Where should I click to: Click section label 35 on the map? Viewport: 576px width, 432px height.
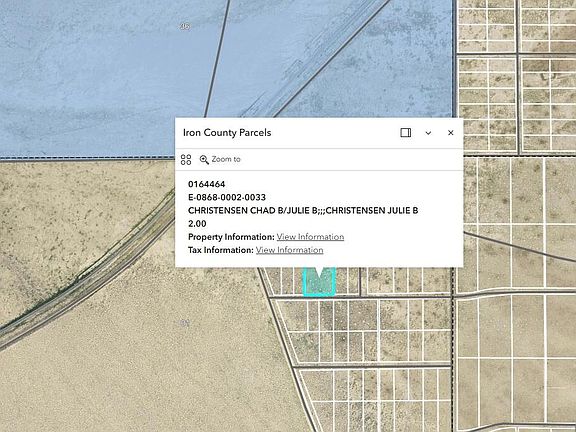click(x=185, y=26)
